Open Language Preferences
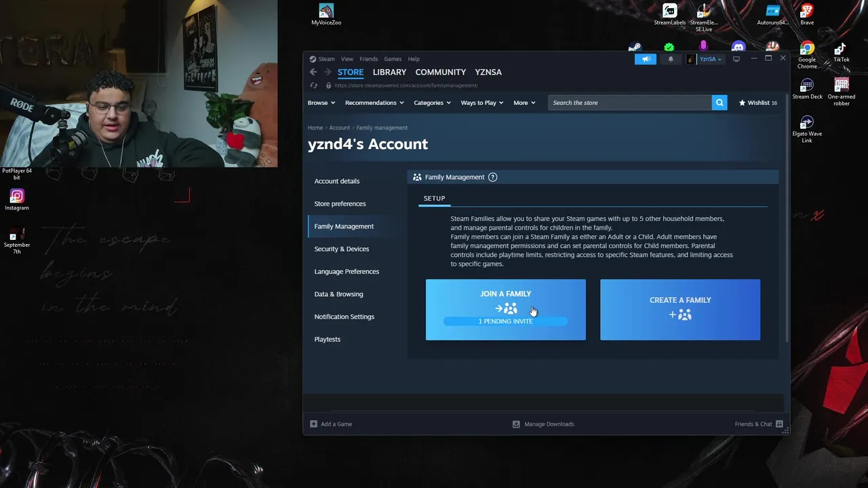 pos(347,271)
